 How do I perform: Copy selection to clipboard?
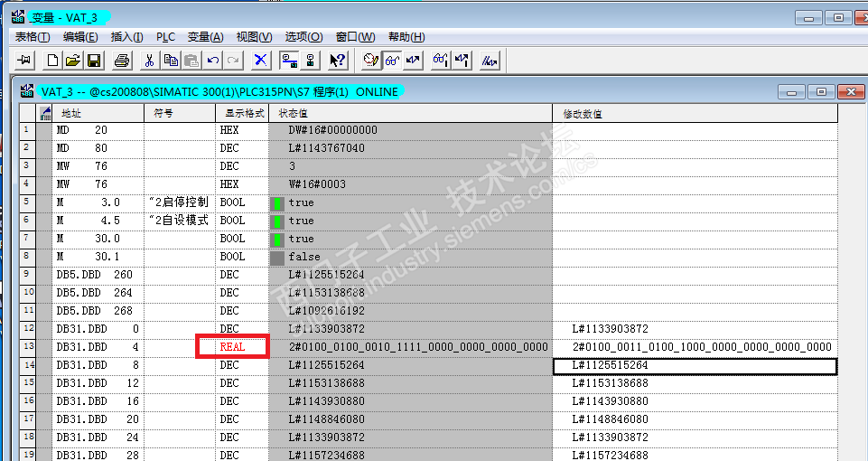point(171,60)
